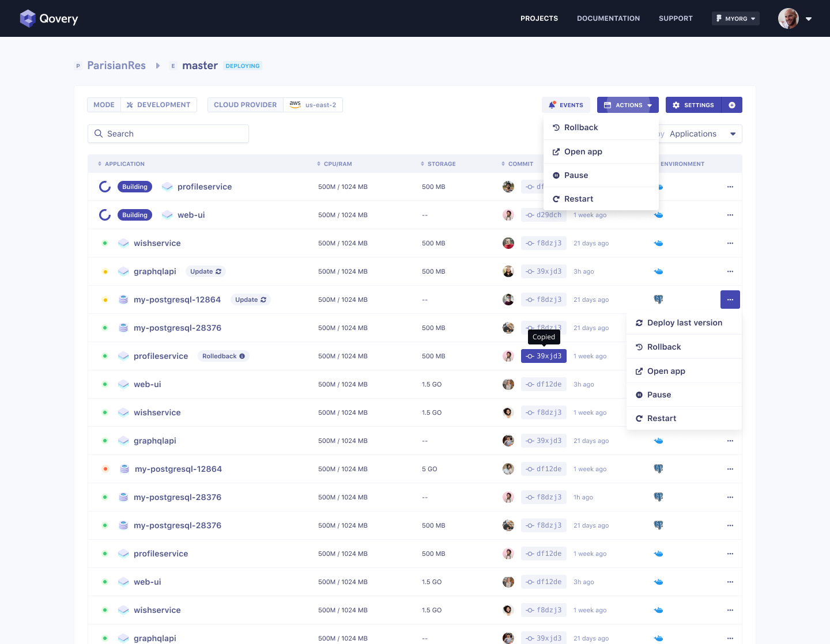Click the d29dch commit chip
Screen dimensions: 830x644
pos(544,215)
